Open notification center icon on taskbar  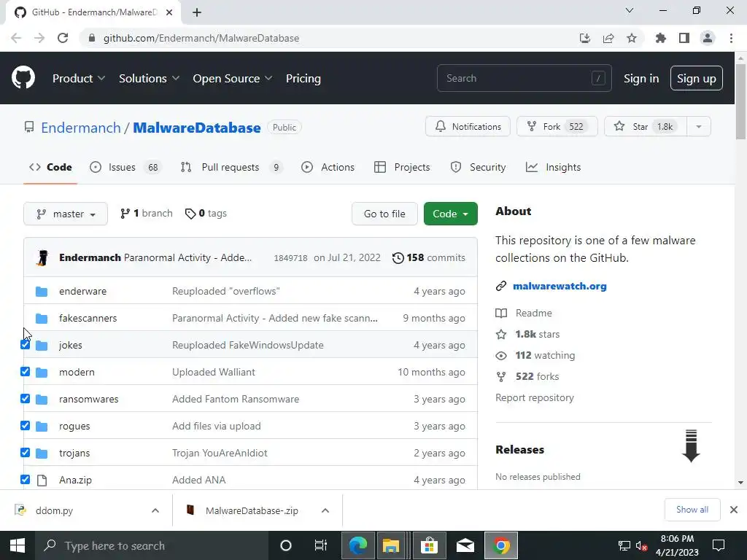pos(719,545)
